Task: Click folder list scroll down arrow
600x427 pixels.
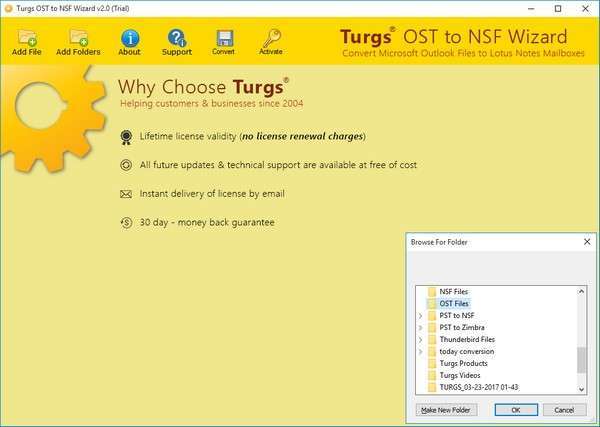Action: 581,390
